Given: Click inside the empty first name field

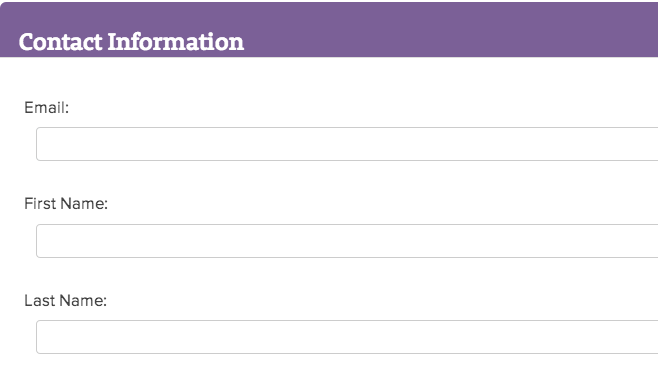Looking at the screenshot, I should click(x=347, y=241).
